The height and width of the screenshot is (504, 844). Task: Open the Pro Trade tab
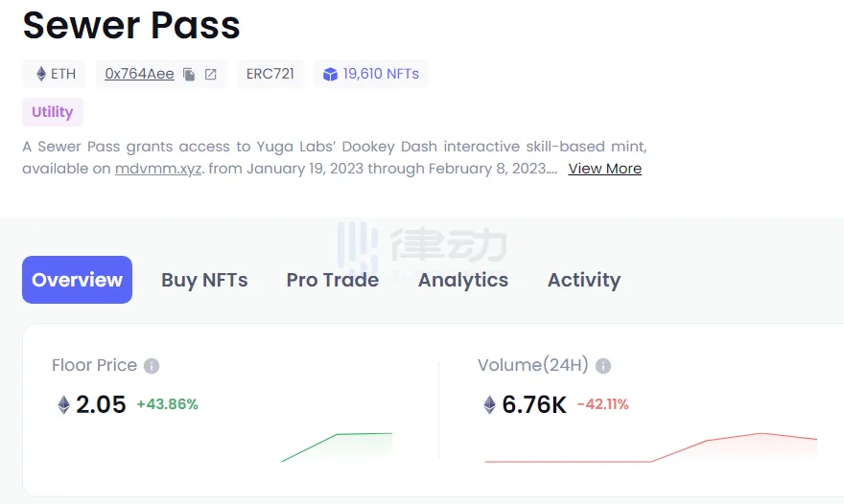[332, 280]
